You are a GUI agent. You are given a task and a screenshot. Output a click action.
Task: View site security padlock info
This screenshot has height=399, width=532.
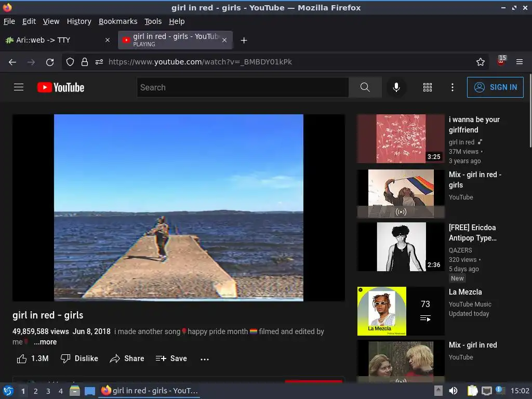point(85,62)
